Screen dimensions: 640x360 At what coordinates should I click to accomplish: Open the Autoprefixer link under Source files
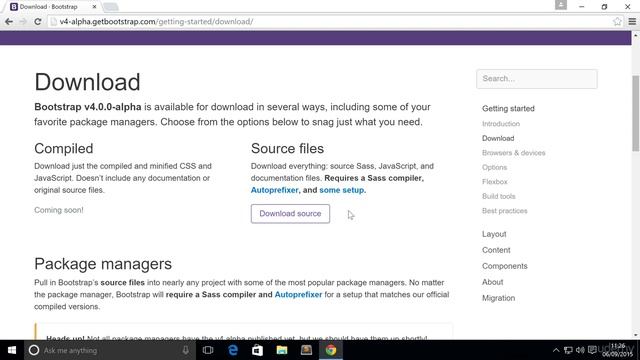pyautogui.click(x=275, y=190)
